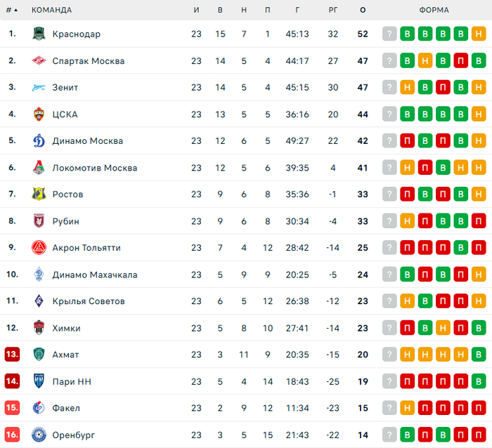Click the ЦСКА club crest
Image resolution: width=492 pixels, height=448 pixels.
pos(39,114)
